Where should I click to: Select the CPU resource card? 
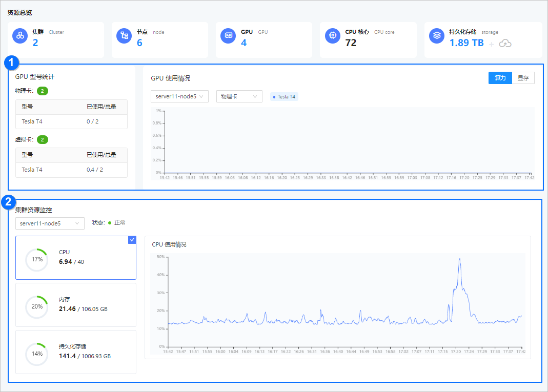(x=76, y=258)
